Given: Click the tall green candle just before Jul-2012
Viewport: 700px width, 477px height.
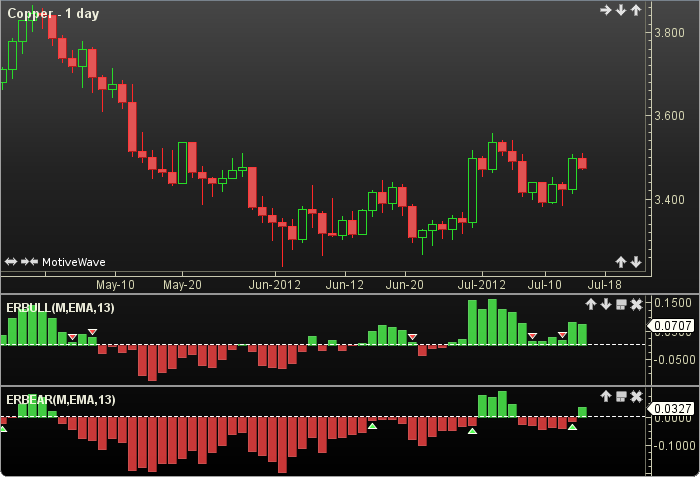Looking at the screenshot, I should point(472,190).
